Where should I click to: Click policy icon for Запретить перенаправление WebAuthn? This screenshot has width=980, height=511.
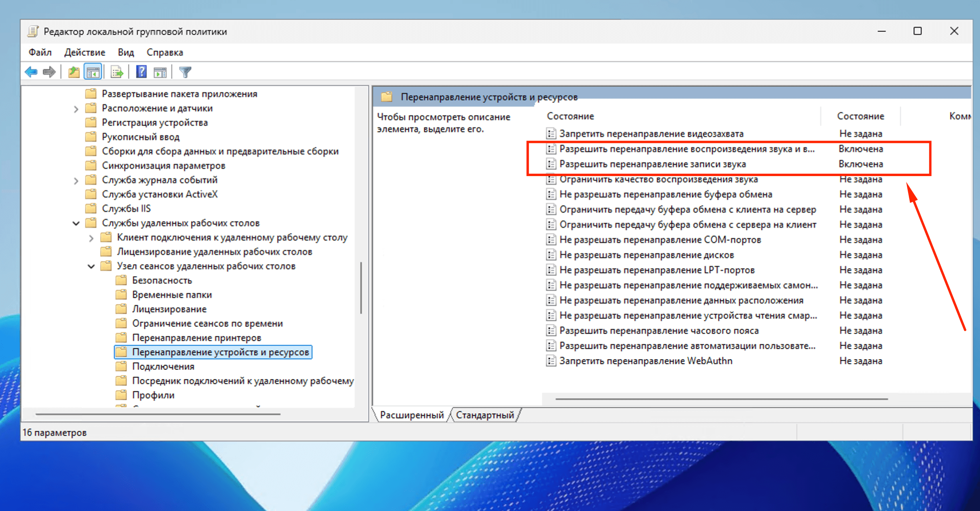(551, 361)
